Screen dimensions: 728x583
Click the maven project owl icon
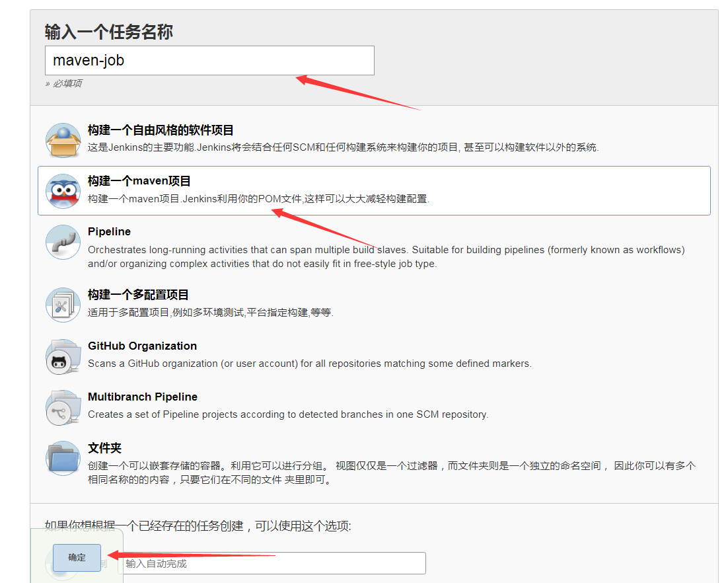click(63, 191)
